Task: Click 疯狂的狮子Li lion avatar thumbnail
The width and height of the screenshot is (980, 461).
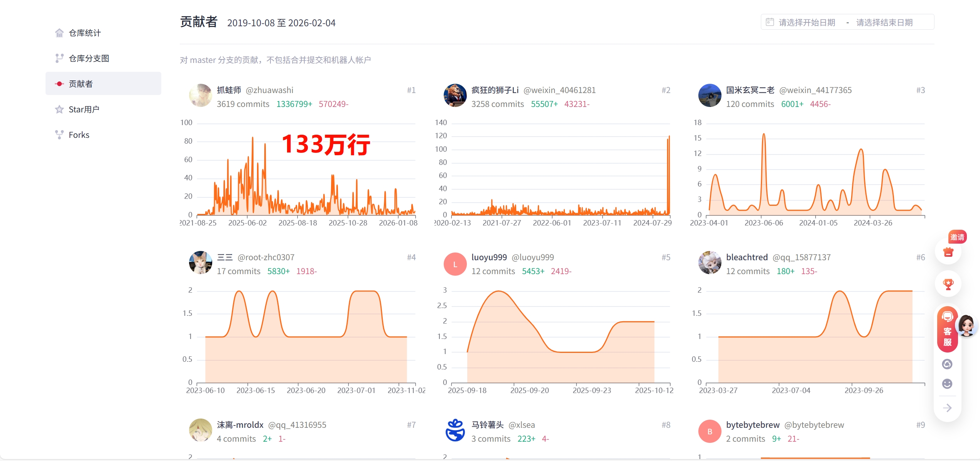Action: [455, 95]
